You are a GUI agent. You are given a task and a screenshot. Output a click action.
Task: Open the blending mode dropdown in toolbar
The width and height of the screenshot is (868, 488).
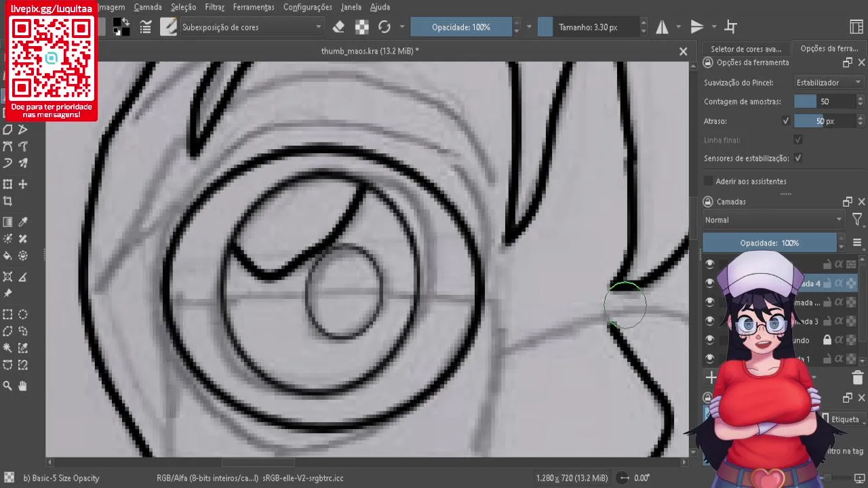(252, 27)
